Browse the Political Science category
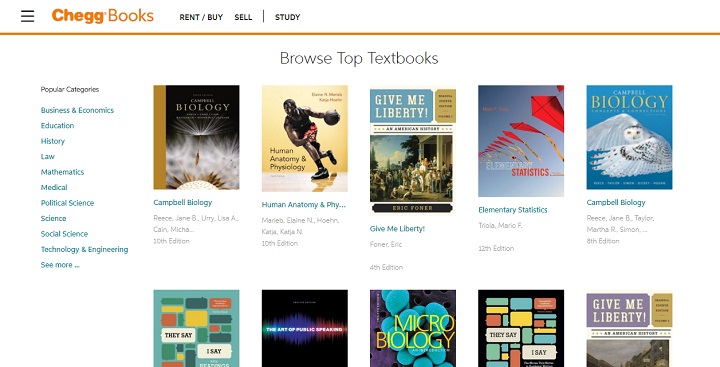The image size is (720, 367). (68, 203)
